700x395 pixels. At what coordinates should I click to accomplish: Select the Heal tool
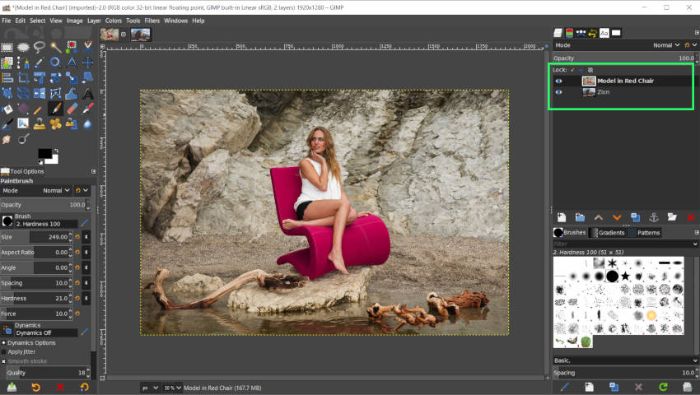click(x=55, y=124)
